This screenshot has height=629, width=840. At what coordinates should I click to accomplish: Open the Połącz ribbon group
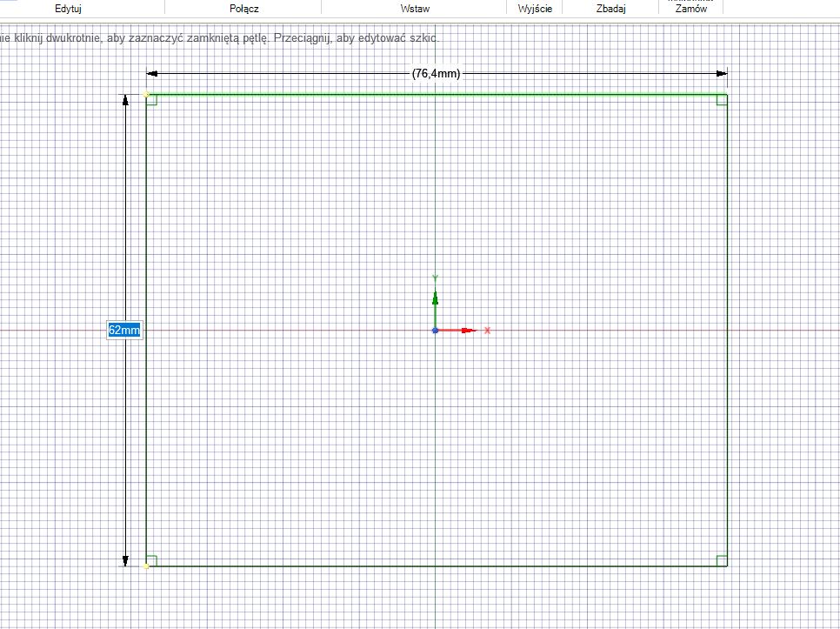244,9
